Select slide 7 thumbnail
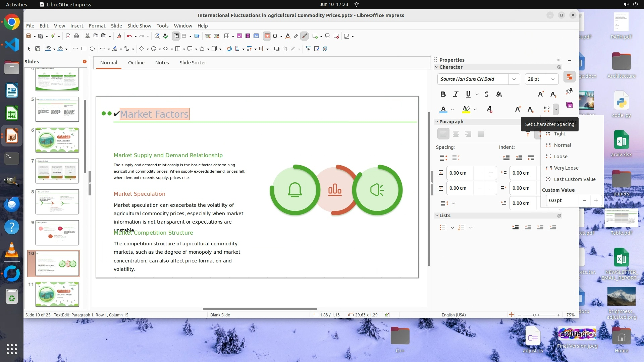This screenshot has height=362, width=644. 57,171
